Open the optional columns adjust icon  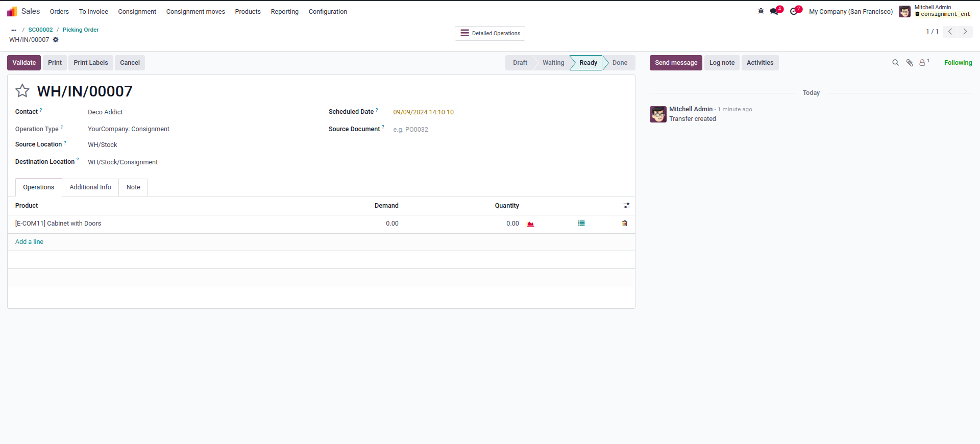(x=626, y=206)
